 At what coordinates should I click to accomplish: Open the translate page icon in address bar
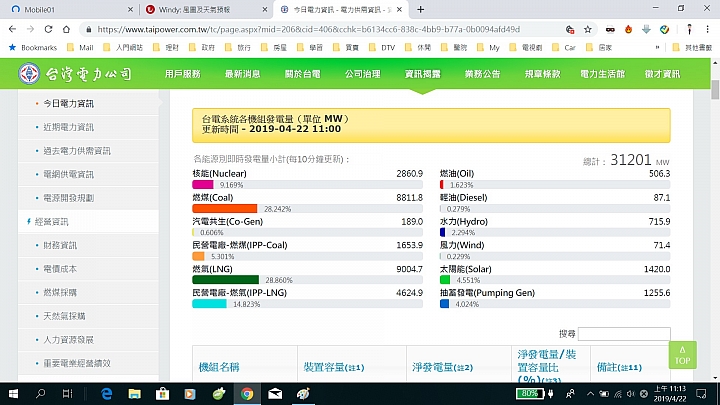coord(570,29)
